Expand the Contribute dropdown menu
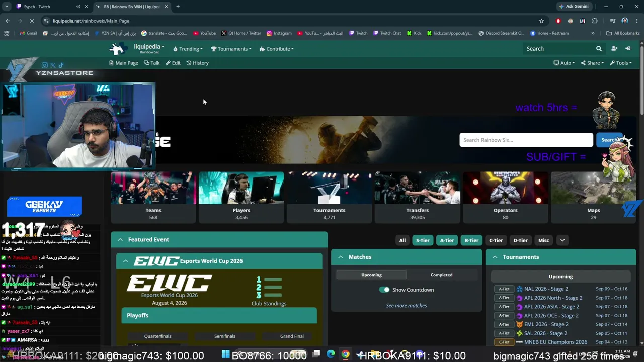This screenshot has height=362, width=644. pyautogui.click(x=276, y=49)
